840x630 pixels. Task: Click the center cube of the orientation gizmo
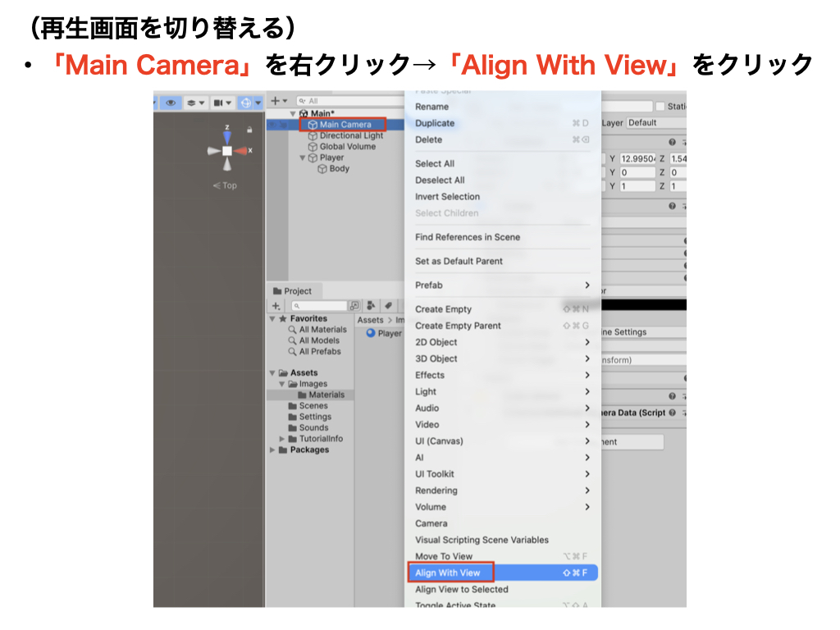(x=227, y=151)
